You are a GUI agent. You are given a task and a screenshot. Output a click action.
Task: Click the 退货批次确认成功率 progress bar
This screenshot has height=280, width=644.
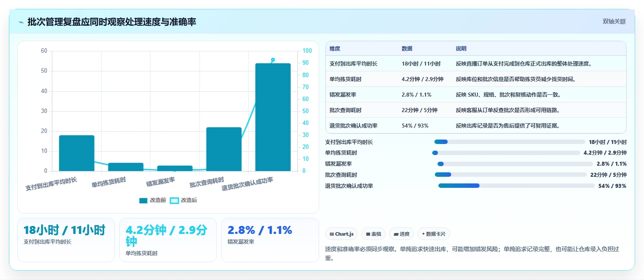516,186
